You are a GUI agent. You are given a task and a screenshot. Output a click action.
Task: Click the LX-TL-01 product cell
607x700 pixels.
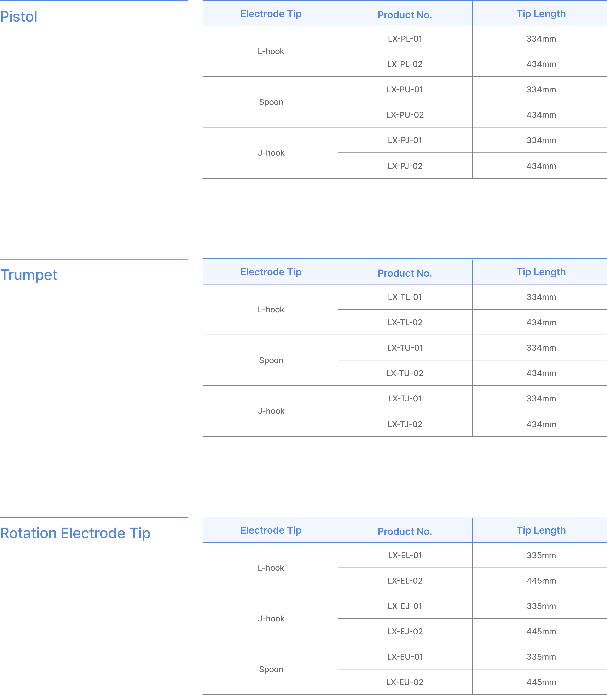click(x=405, y=297)
